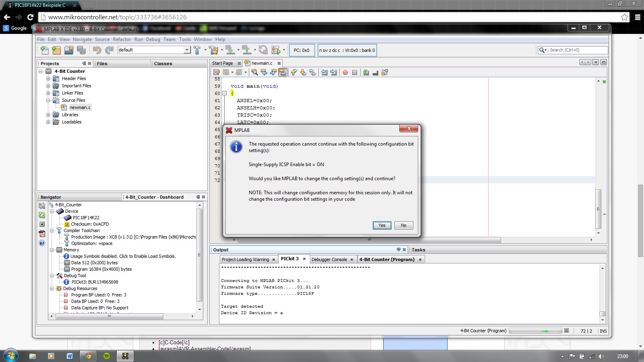Click the Build Project hammer icon
The height and width of the screenshot is (362, 644).
[197, 50]
